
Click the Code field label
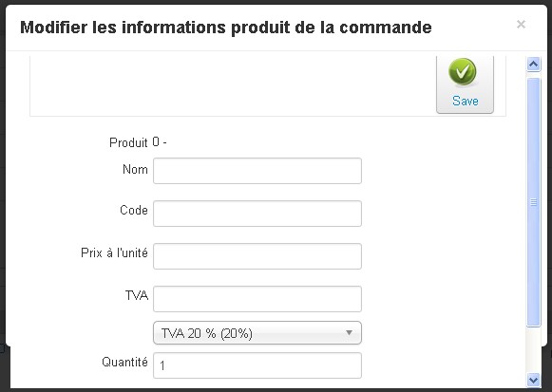click(134, 210)
